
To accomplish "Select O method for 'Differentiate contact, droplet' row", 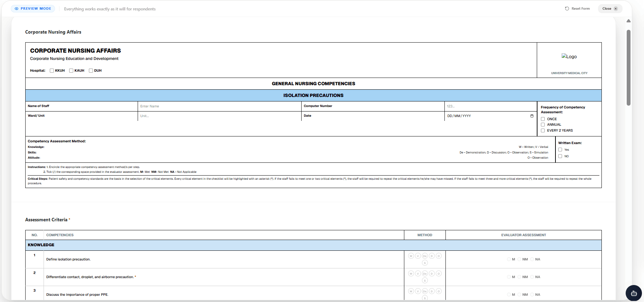I will [439, 274].
